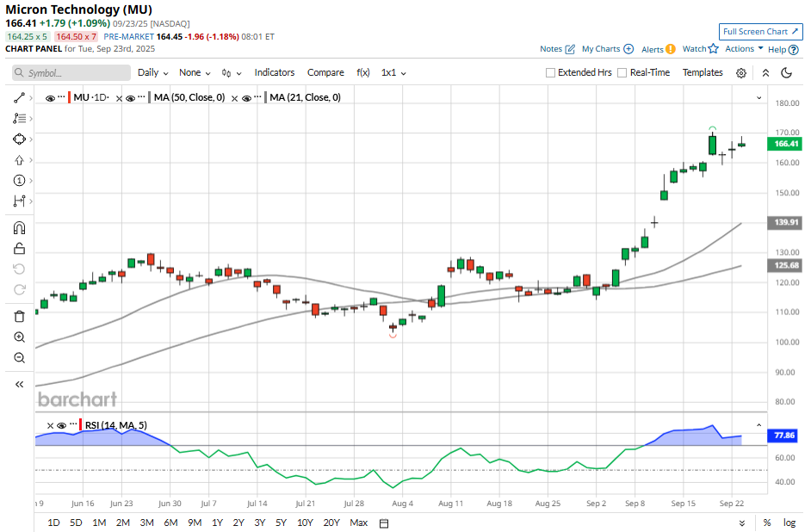
Task: Select the 6M time range
Action: (x=170, y=523)
